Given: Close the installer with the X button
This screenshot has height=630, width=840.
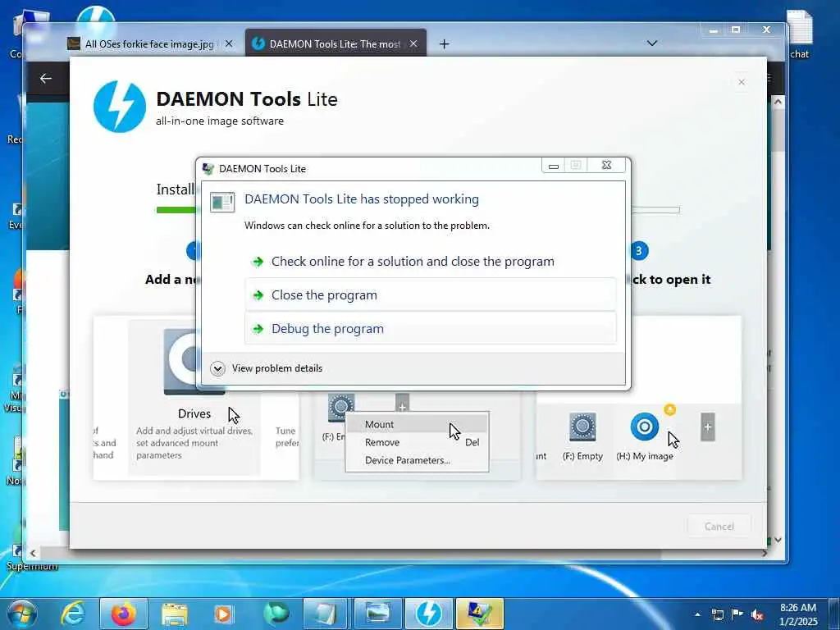Looking at the screenshot, I should pyautogui.click(x=742, y=82).
